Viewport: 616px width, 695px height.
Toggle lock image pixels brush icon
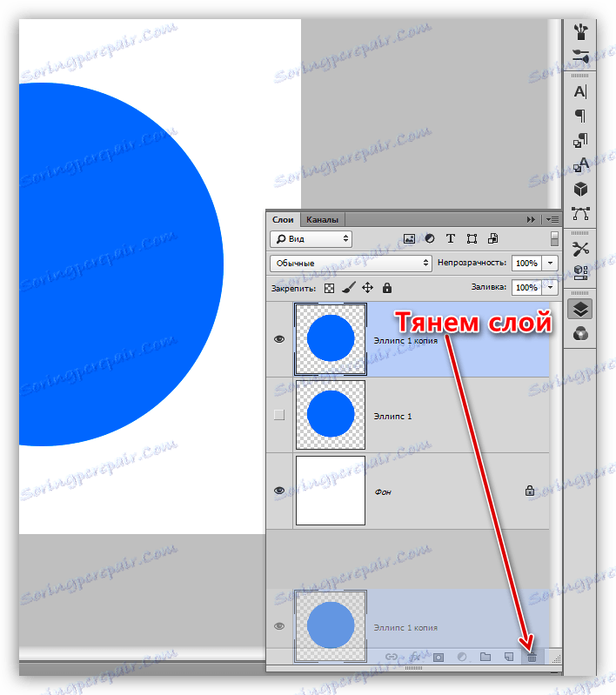pos(349,288)
